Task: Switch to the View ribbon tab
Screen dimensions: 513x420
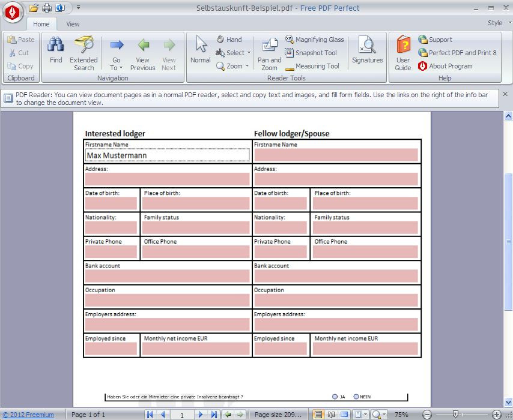Action: pos(73,24)
